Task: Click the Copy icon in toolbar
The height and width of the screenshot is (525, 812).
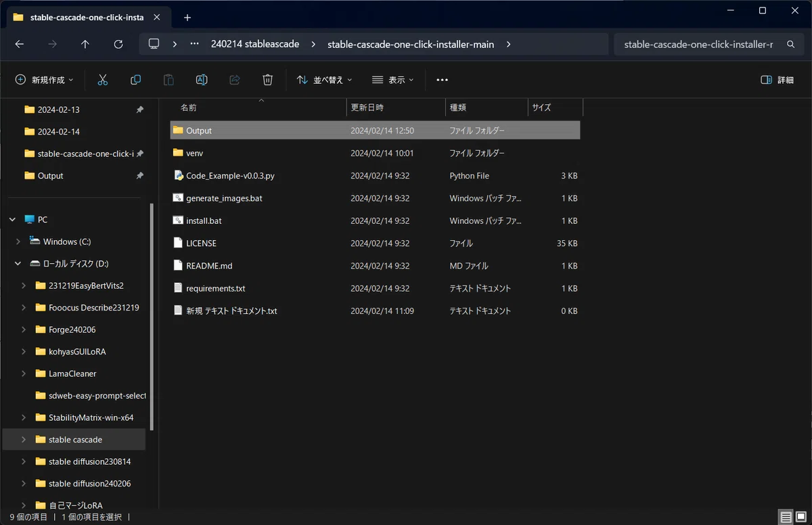Action: tap(135, 80)
